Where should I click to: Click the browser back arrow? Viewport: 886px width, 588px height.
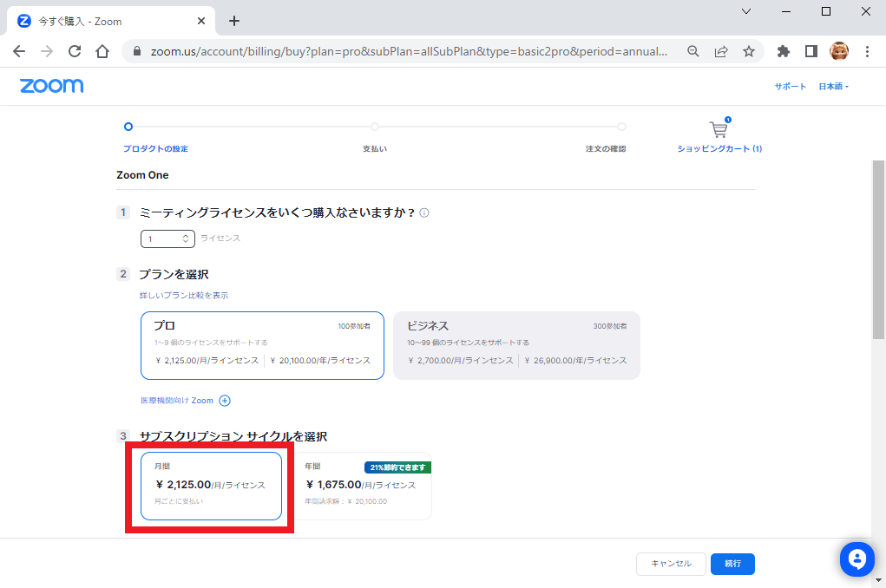(x=19, y=51)
